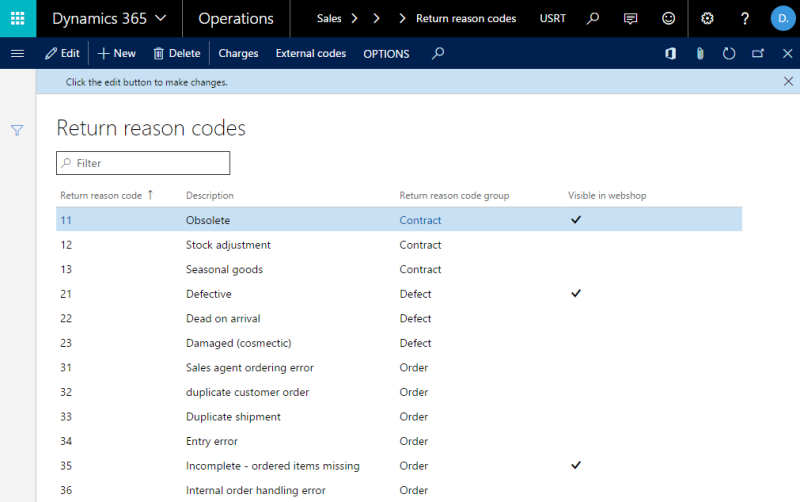This screenshot has width=800, height=502.
Task: Open the app launcher waffle icon
Action: (x=18, y=19)
